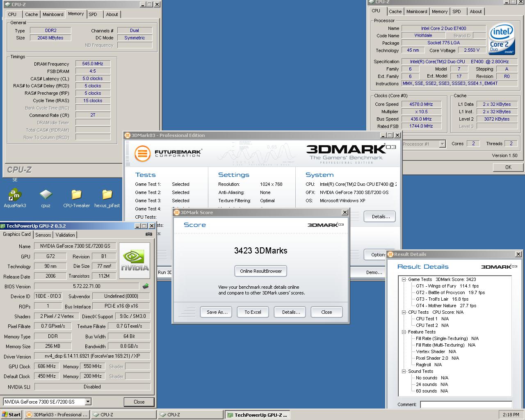Click the Windows Start button
Screen dimensions: 525x420
coord(11,415)
